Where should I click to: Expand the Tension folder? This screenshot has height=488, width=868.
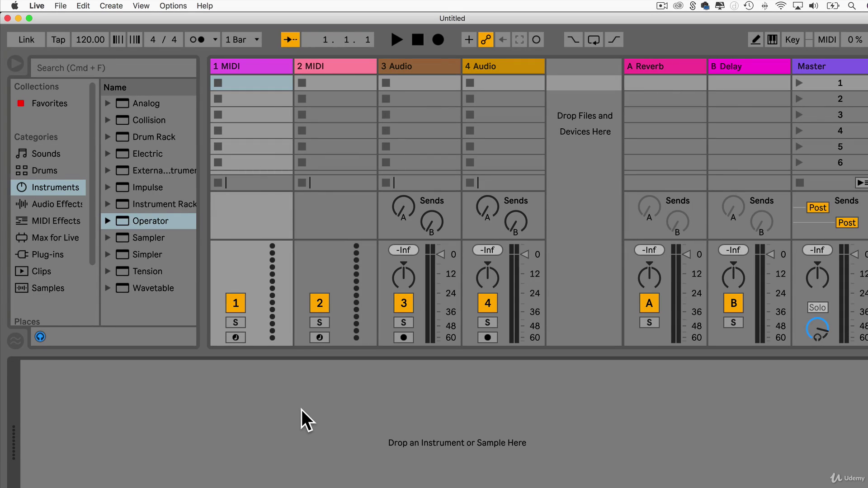(x=108, y=271)
